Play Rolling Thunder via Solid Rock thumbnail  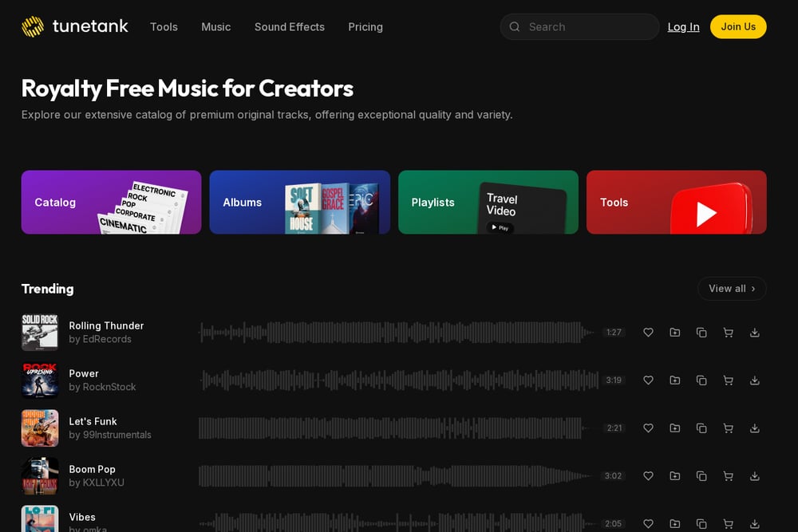pos(40,333)
